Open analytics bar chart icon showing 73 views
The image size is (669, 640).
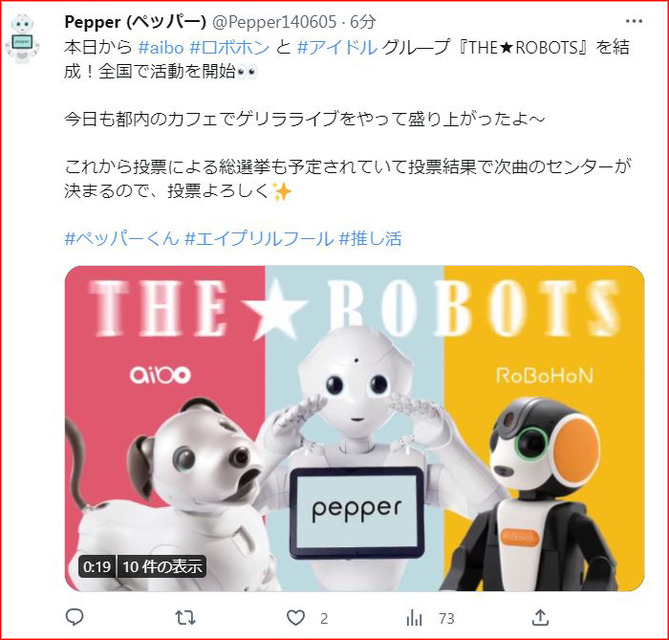pyautogui.click(x=414, y=617)
